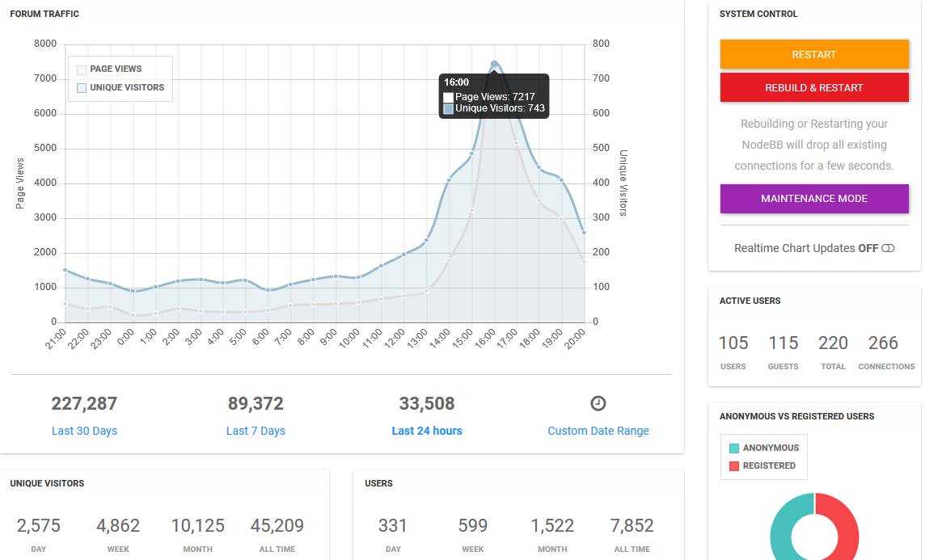Click 331 users day value
This screenshot has width=925, height=560.
(x=393, y=526)
